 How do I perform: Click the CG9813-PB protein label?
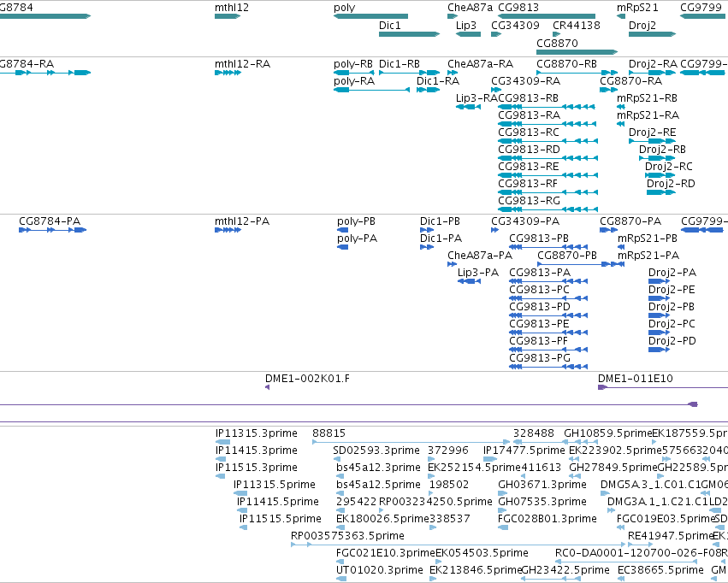click(539, 238)
